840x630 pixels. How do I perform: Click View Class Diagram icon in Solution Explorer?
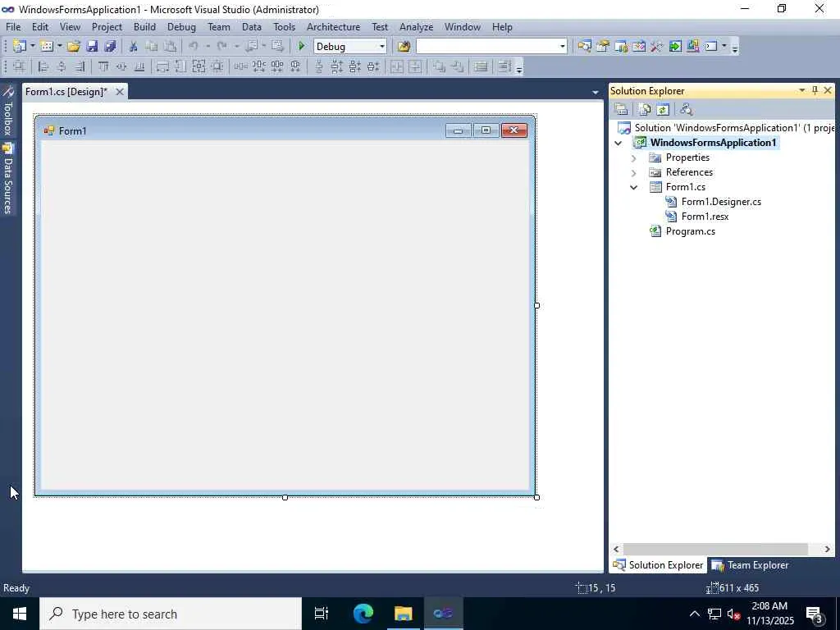coord(687,109)
